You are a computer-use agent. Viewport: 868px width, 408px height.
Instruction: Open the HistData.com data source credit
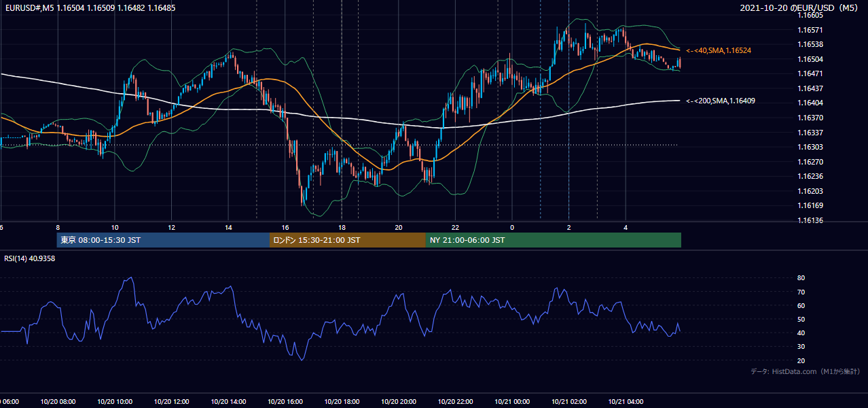pyautogui.click(x=806, y=371)
